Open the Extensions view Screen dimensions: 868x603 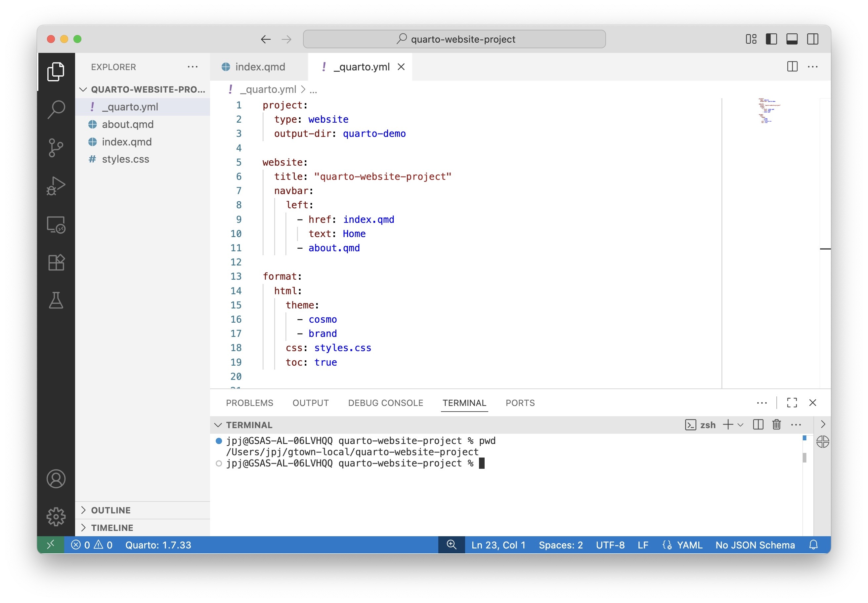56,262
